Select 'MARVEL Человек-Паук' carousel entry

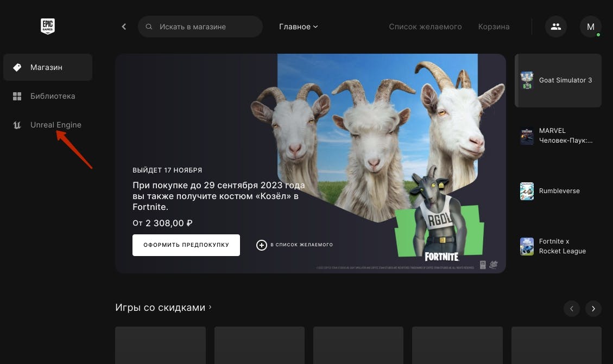point(558,136)
